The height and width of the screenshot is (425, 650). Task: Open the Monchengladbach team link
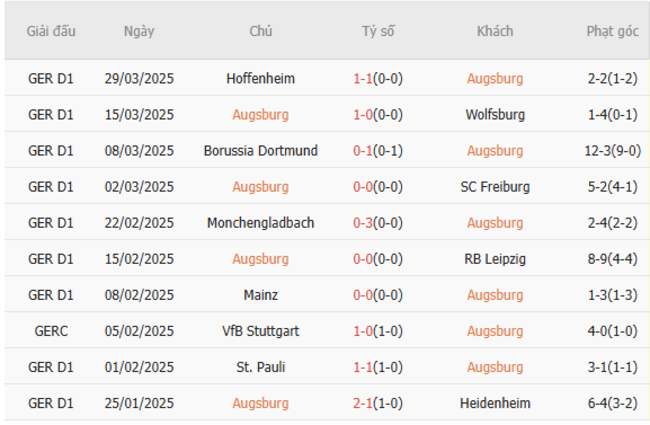(260, 222)
